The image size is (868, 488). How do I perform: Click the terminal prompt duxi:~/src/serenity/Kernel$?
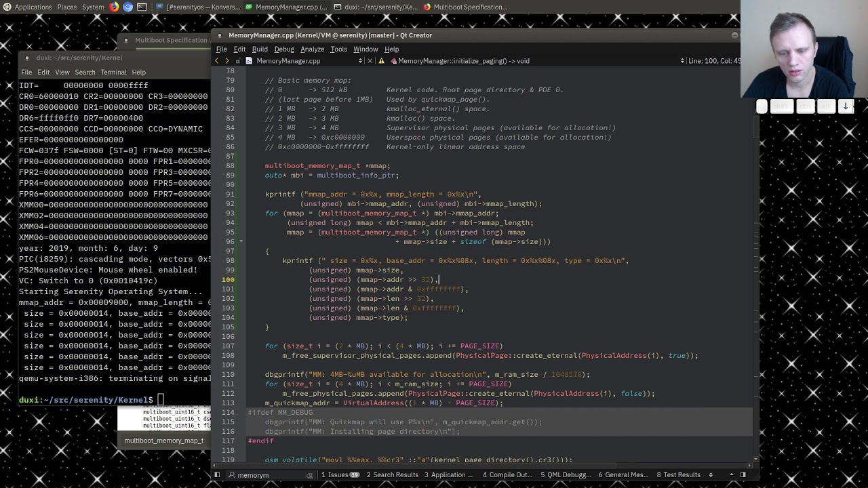click(85, 401)
